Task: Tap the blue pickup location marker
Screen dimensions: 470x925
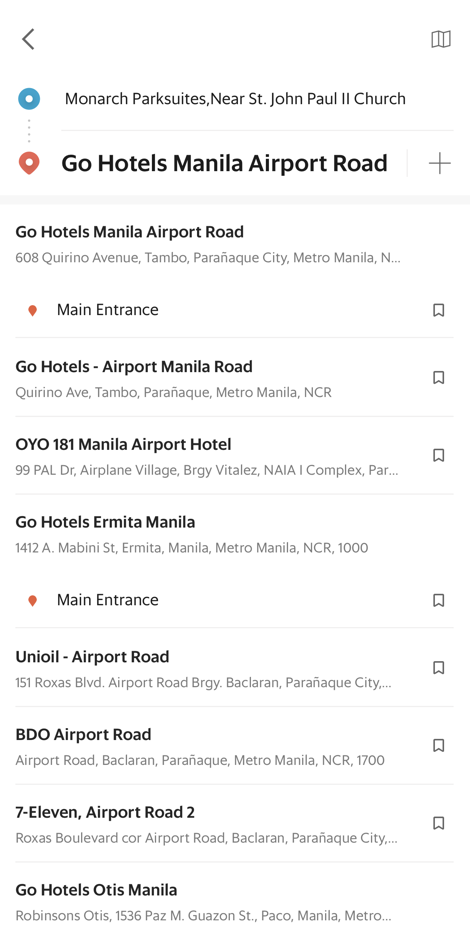Action: (x=29, y=99)
